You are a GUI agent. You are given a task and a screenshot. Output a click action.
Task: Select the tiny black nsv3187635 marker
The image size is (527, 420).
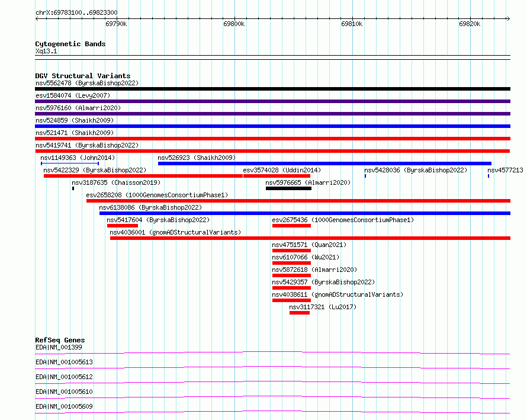(x=73, y=188)
